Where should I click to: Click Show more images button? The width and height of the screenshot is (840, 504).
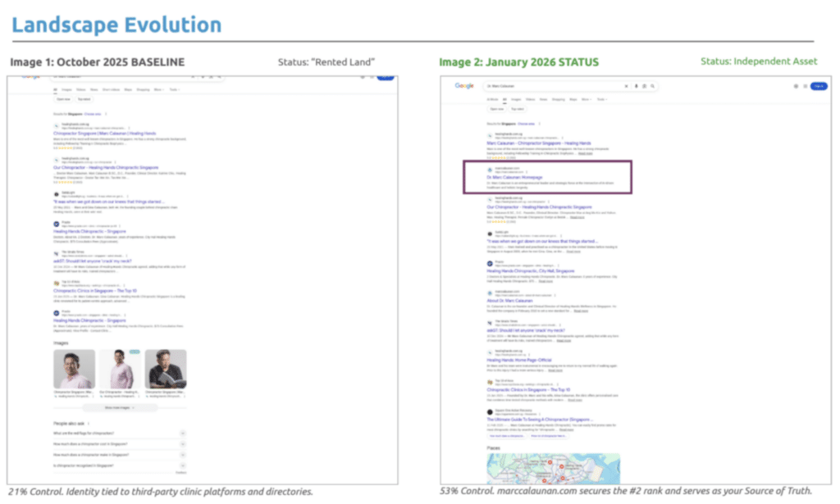120,407
